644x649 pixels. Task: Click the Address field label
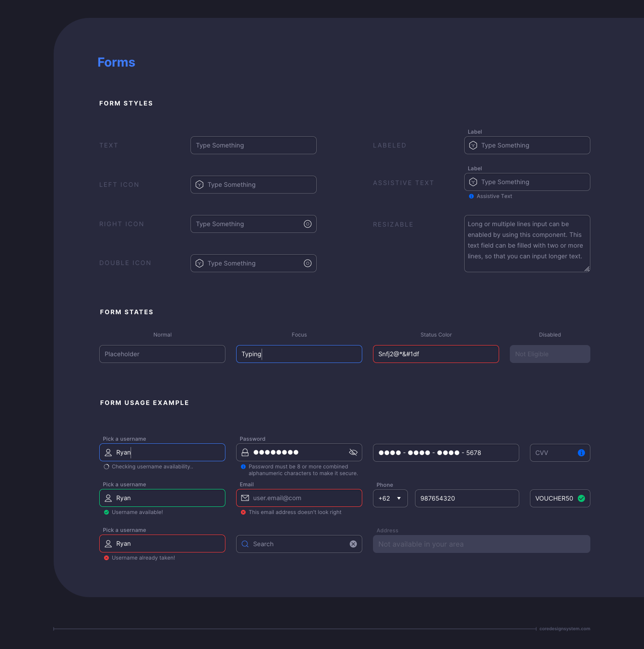(x=387, y=531)
